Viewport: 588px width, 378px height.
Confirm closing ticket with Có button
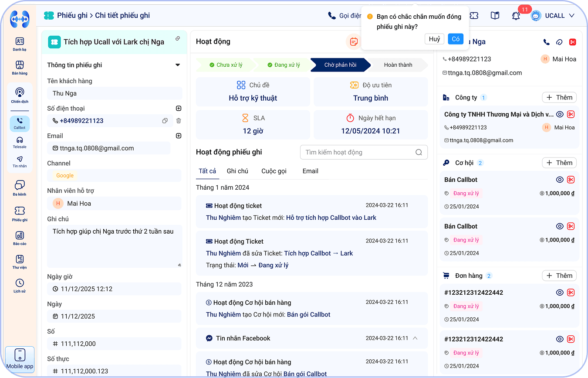[x=456, y=39]
